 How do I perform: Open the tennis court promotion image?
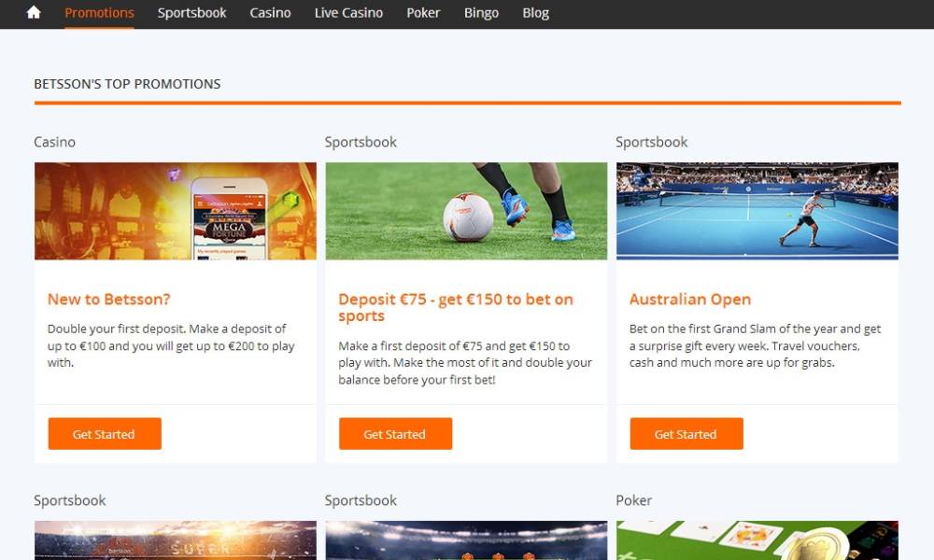(757, 211)
